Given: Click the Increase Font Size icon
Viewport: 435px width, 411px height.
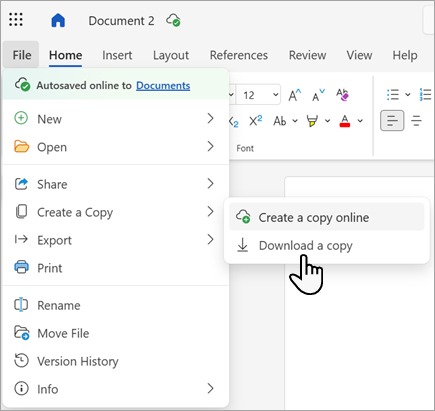Looking at the screenshot, I should click(295, 95).
